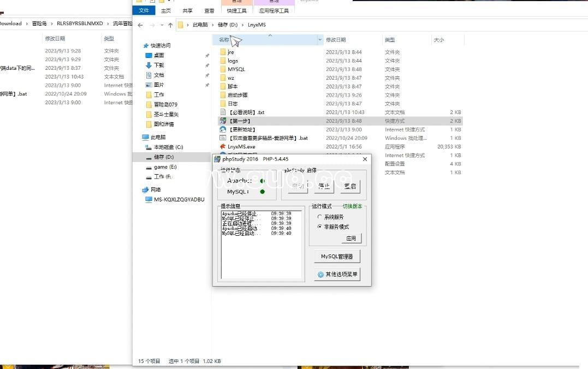Sort by the 修改日期 column header
This screenshot has width=588, height=369.
[336, 40]
